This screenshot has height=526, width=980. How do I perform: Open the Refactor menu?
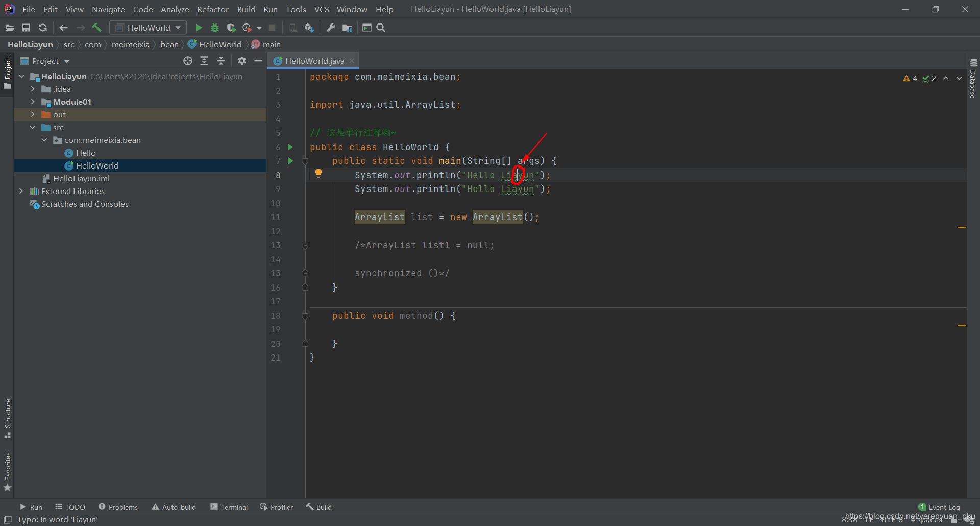tap(213, 9)
